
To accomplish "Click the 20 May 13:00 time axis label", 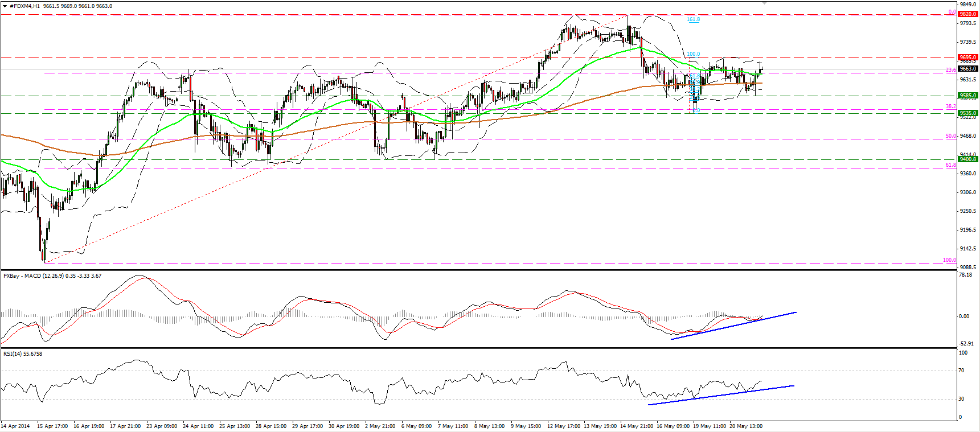I will pyautogui.click(x=746, y=426).
